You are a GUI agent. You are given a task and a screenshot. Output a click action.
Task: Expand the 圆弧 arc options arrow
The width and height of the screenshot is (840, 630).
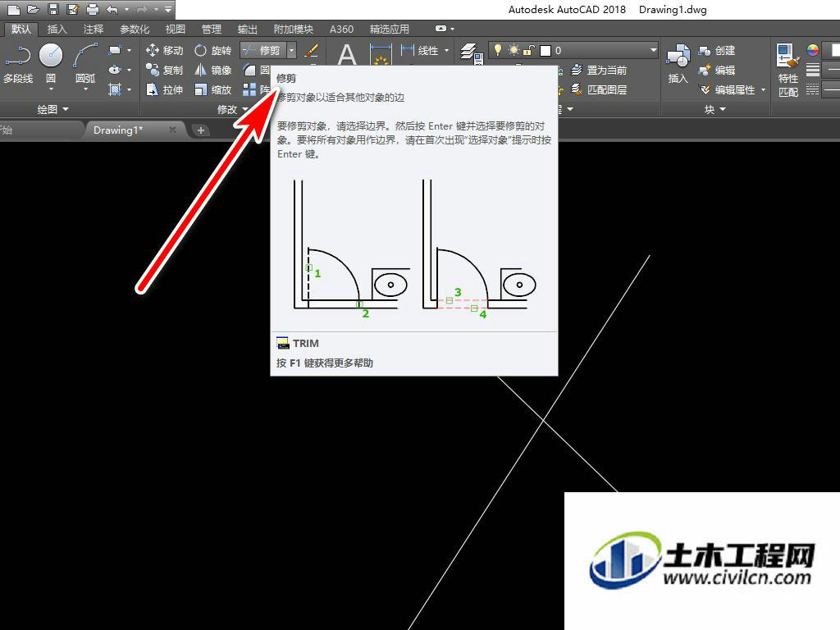coord(85,89)
